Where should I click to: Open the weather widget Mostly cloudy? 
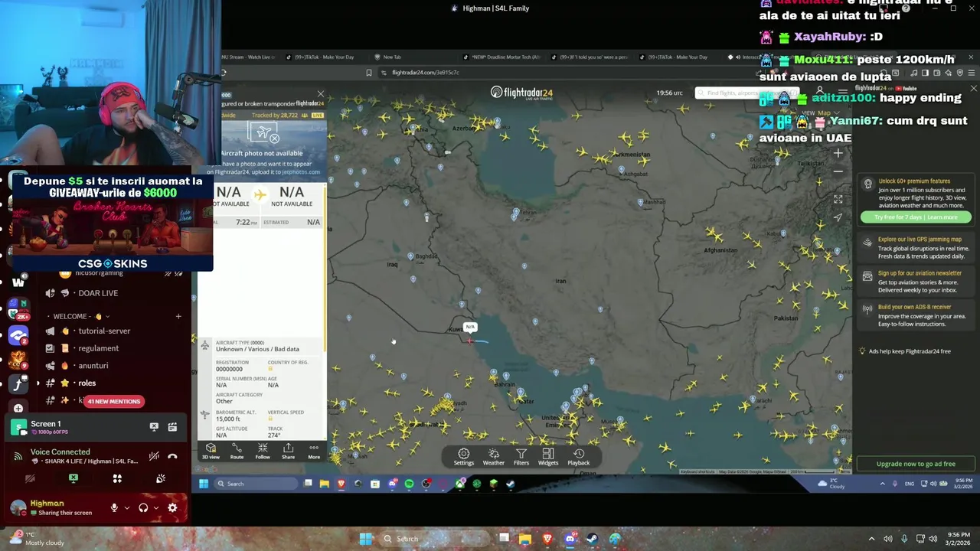pos(34,539)
